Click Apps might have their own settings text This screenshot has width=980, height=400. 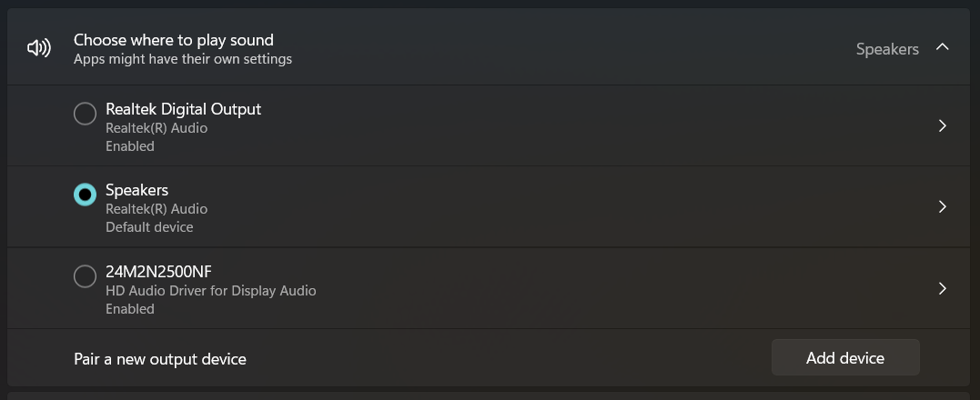[x=183, y=59]
